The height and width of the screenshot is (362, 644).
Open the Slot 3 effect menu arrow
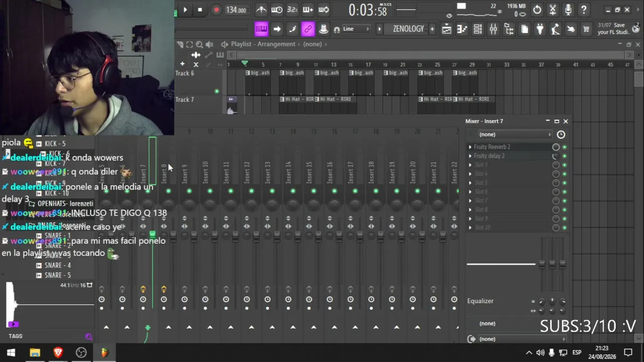click(x=470, y=165)
